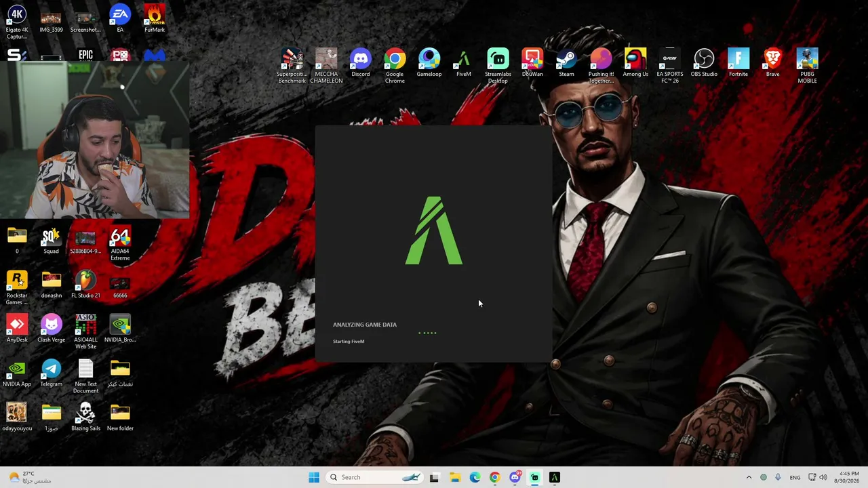868x488 pixels.
Task: Launch Discord from the desktop
Action: [361, 62]
